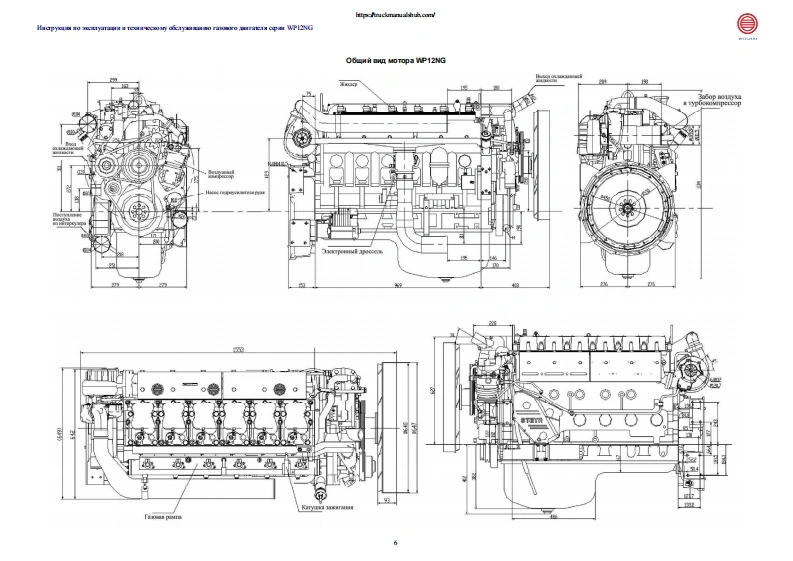Click the 'Катушка зажигания' label

pyautogui.click(x=326, y=507)
